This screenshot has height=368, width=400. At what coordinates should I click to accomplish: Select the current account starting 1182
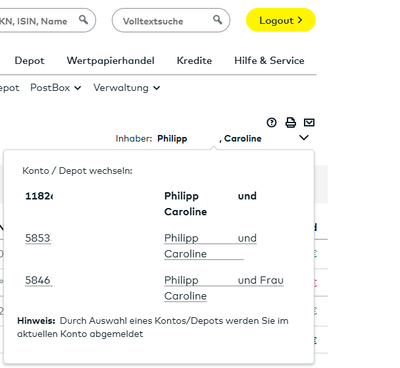coord(39,196)
